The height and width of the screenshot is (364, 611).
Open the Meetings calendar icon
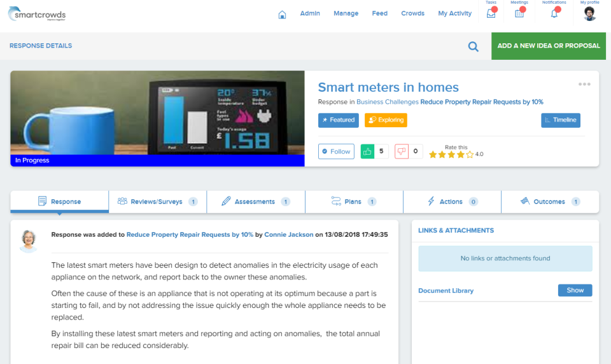coord(519,13)
